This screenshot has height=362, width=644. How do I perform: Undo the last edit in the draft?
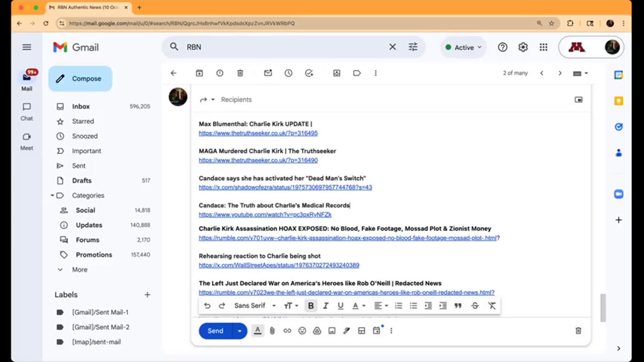click(x=207, y=306)
